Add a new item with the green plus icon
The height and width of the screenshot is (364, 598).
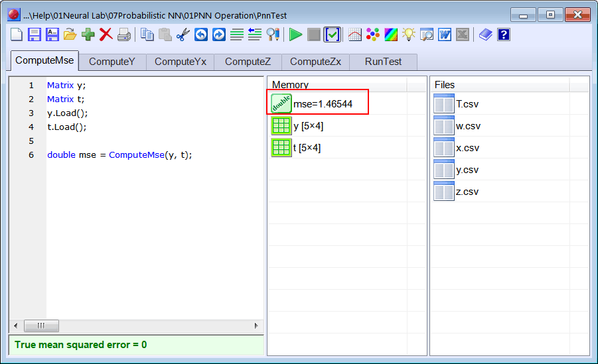[x=88, y=34]
